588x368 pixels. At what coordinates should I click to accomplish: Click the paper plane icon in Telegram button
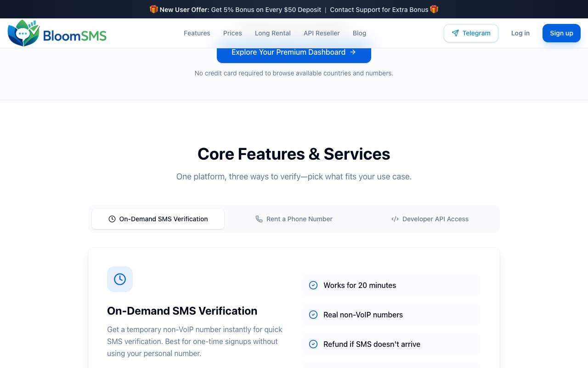tap(455, 33)
